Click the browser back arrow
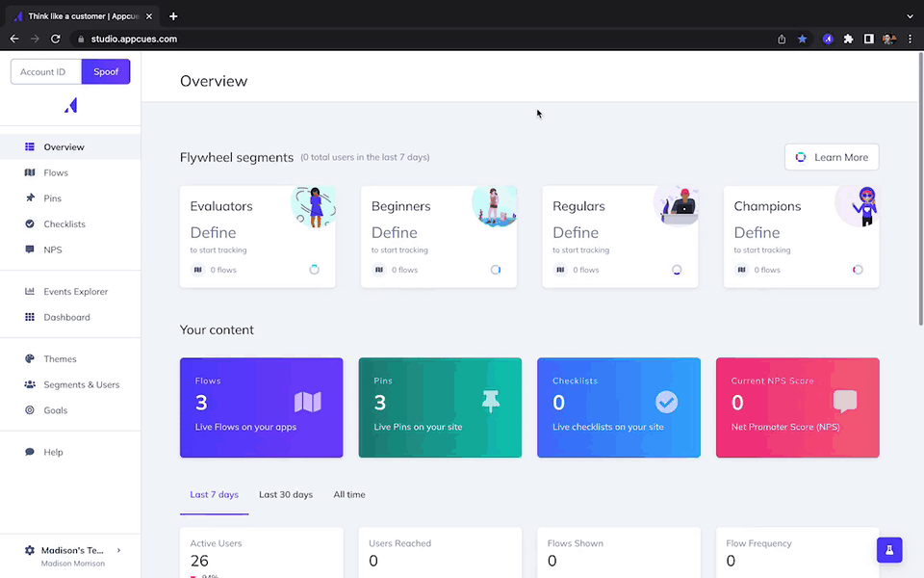This screenshot has height=578, width=924. (x=14, y=39)
